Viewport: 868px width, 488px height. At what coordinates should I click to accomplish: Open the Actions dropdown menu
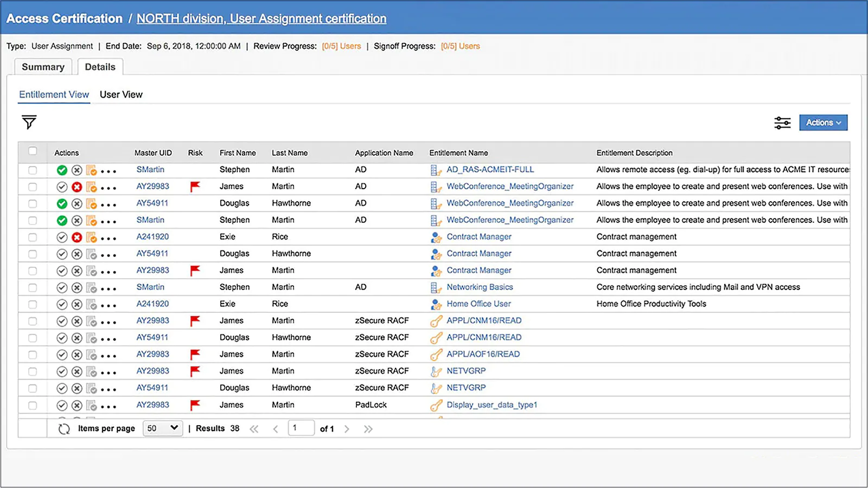[823, 123]
